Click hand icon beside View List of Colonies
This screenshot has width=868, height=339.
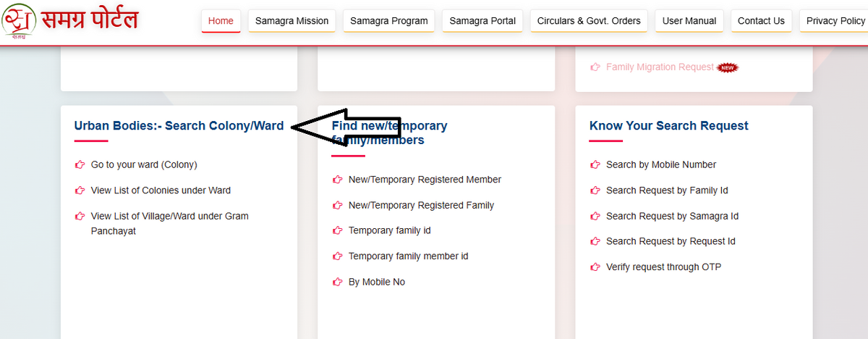click(x=80, y=191)
